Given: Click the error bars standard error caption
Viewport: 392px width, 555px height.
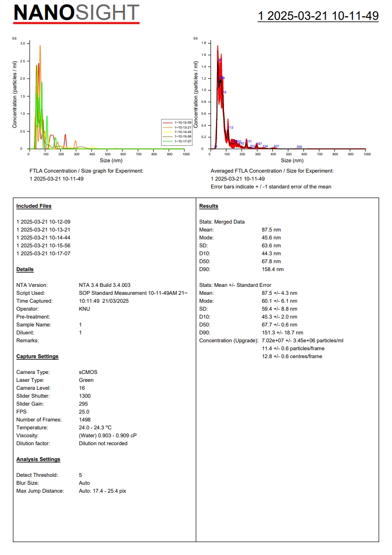Looking at the screenshot, I should click(271, 187).
